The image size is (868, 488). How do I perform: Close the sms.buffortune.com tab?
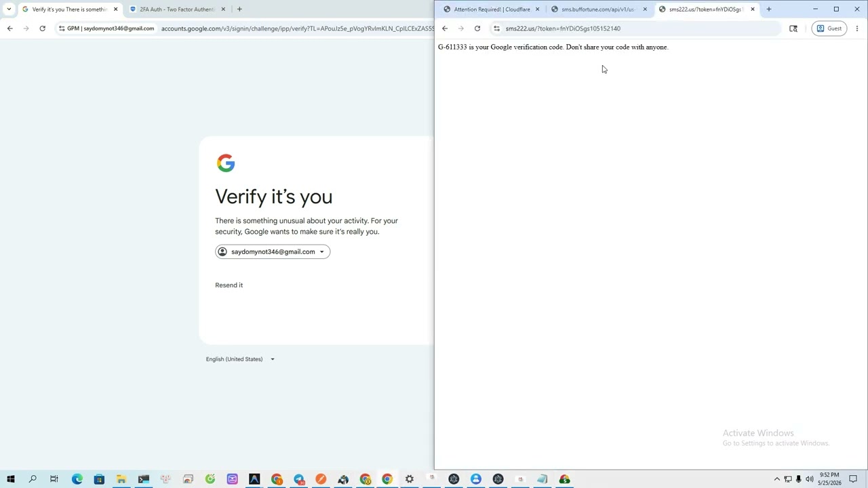pos(645,9)
